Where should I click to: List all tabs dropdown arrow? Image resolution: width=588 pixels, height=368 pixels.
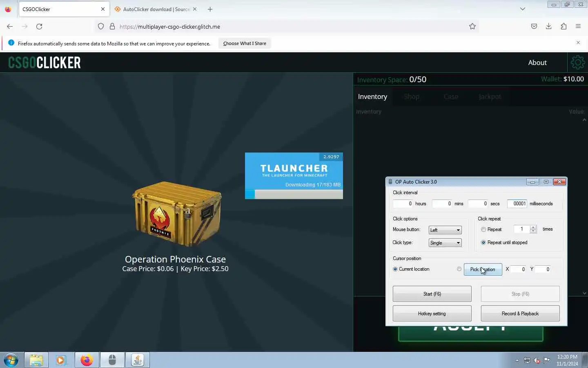click(x=523, y=9)
